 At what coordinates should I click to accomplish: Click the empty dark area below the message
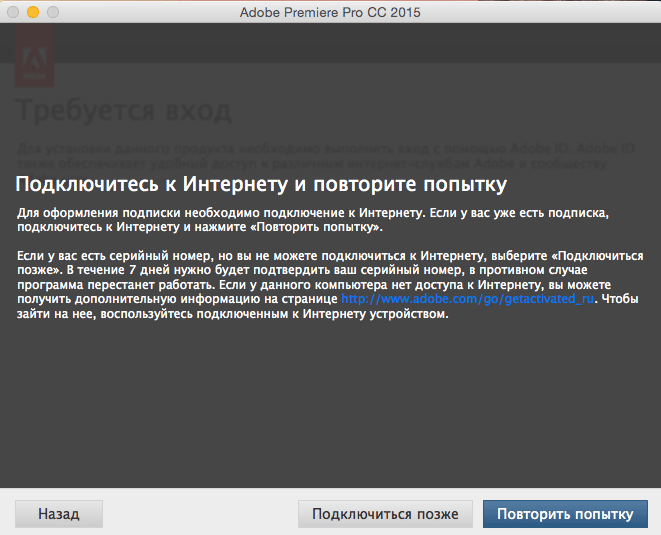pos(330,410)
